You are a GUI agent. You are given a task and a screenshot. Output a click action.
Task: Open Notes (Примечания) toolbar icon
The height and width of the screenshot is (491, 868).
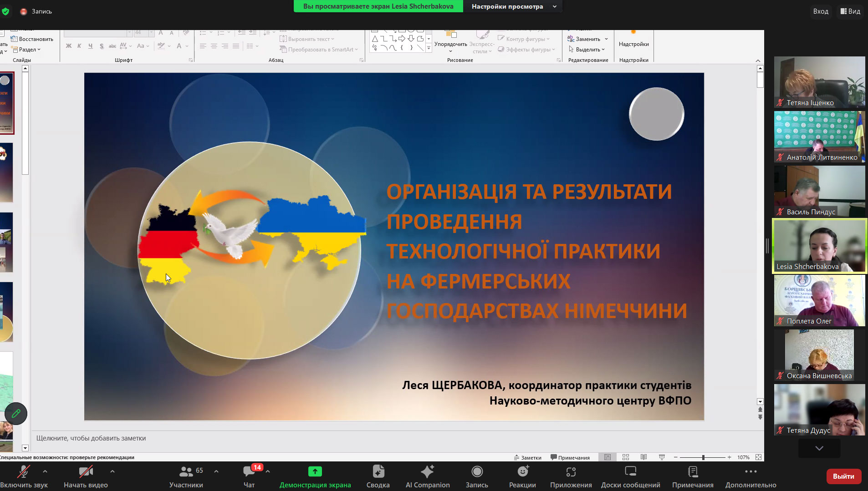(693, 471)
